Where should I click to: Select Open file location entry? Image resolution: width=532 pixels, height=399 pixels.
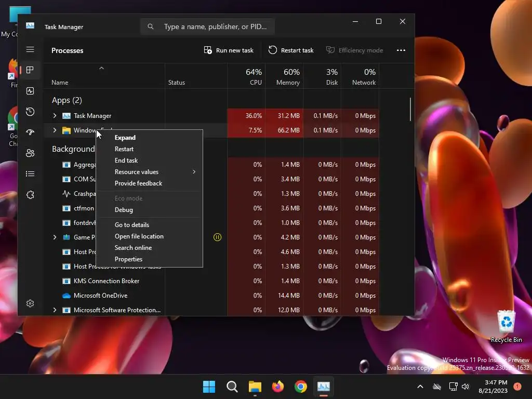[x=149, y=236]
